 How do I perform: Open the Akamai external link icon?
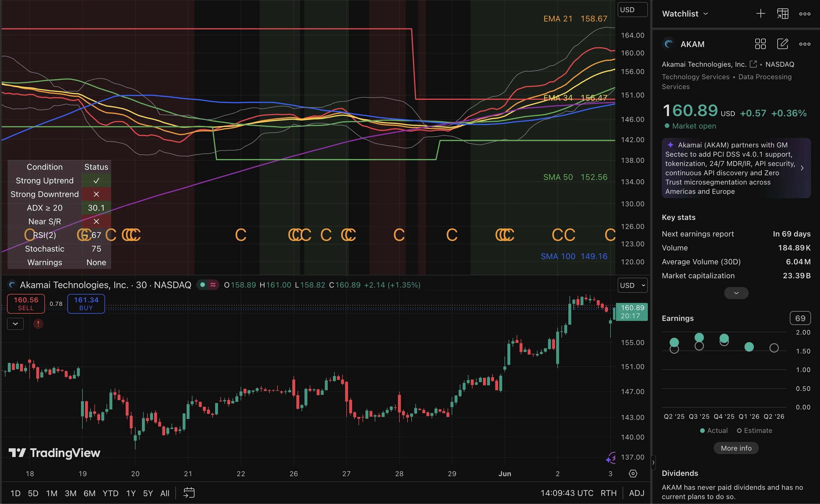point(753,64)
